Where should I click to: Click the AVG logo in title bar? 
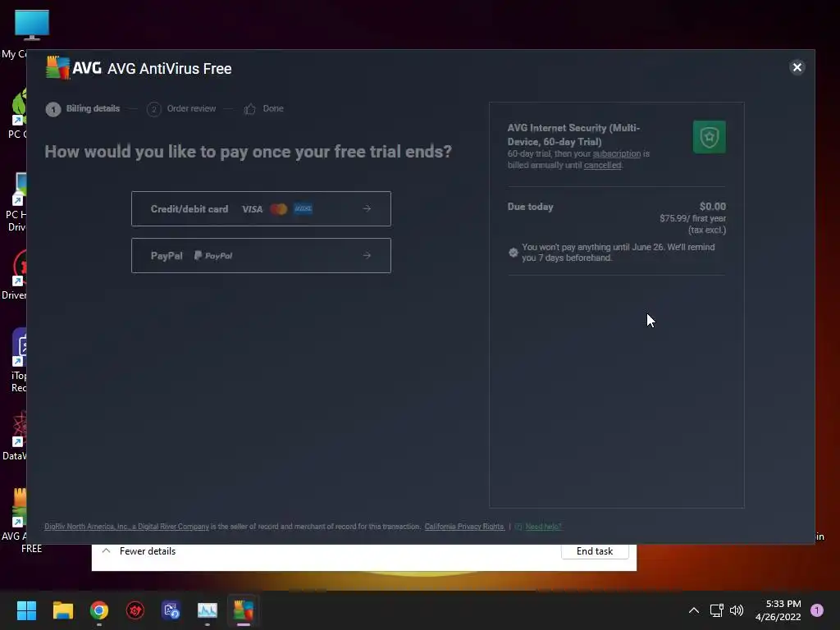pos(73,68)
